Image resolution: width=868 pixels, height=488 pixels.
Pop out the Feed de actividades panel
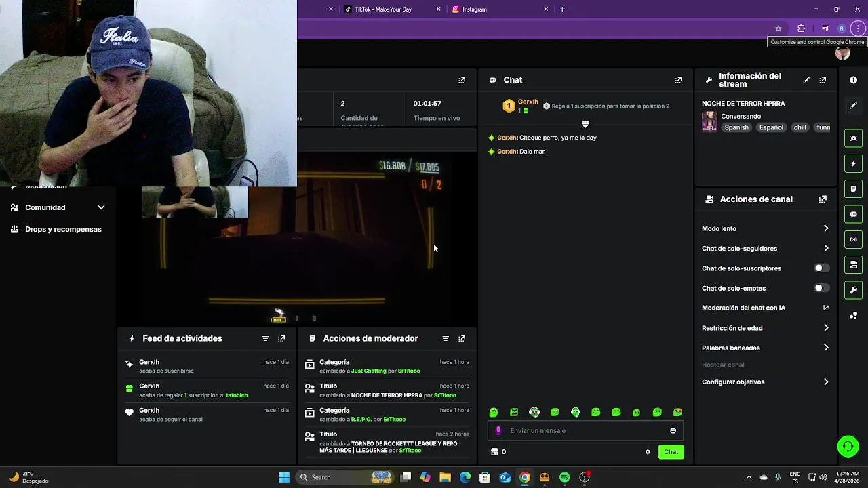click(281, 338)
